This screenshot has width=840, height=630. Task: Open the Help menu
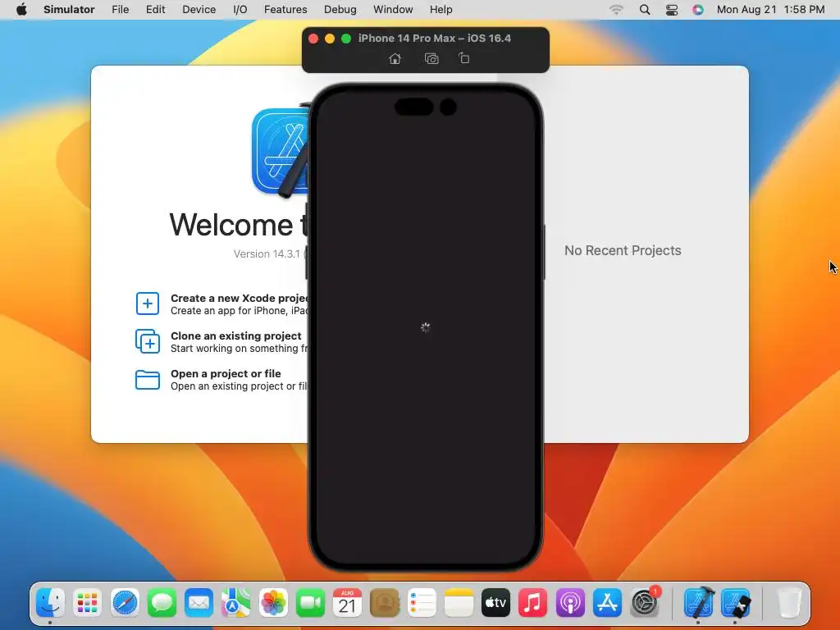tap(441, 9)
